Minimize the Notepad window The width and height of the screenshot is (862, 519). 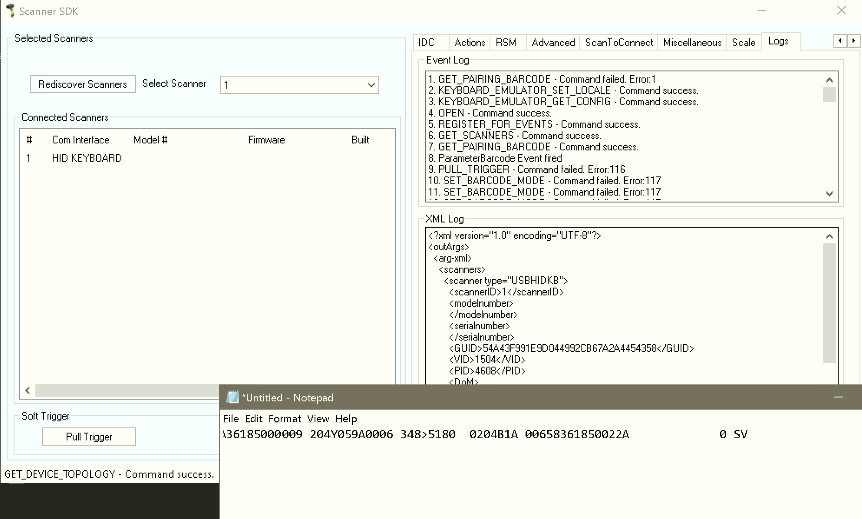[x=838, y=397]
